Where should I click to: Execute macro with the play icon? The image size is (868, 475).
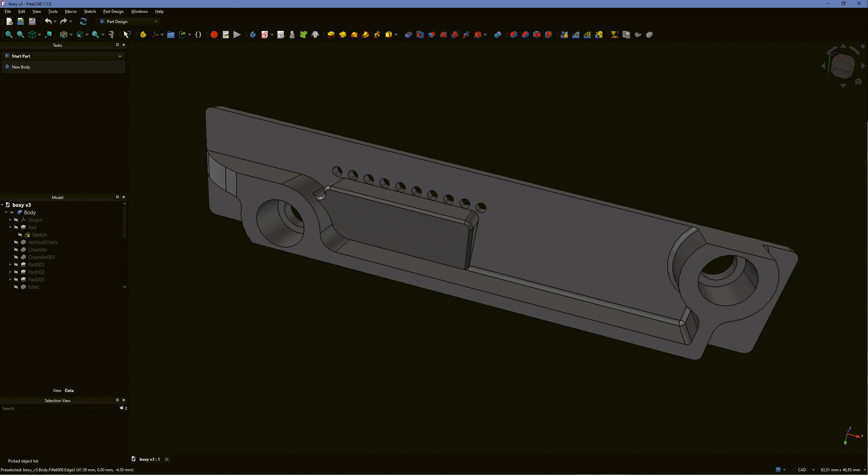(x=237, y=35)
